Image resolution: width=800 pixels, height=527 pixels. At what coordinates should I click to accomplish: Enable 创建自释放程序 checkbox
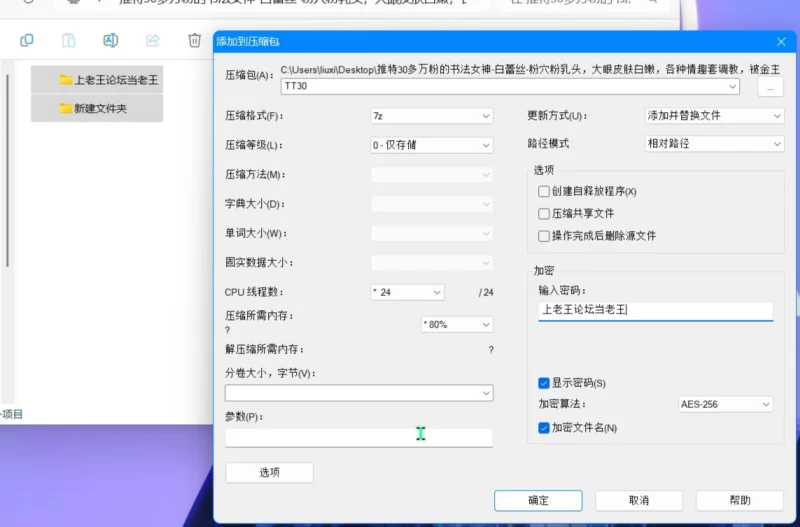click(544, 191)
